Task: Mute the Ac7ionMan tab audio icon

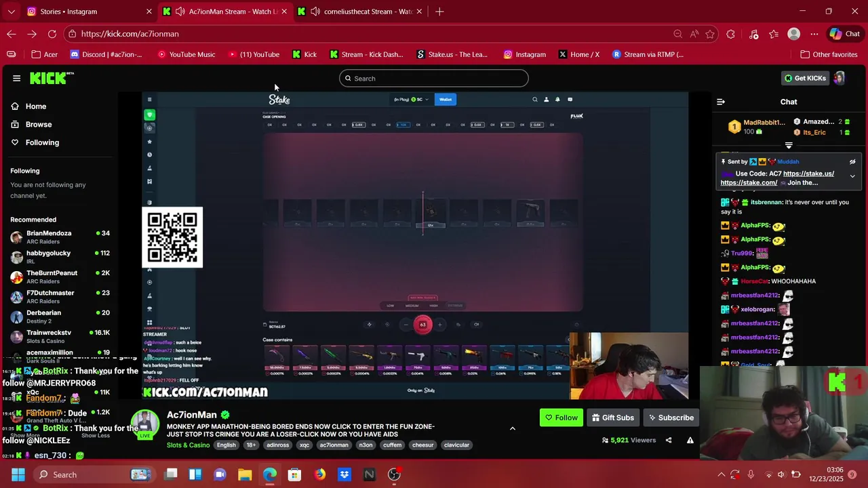Action: [x=180, y=12]
